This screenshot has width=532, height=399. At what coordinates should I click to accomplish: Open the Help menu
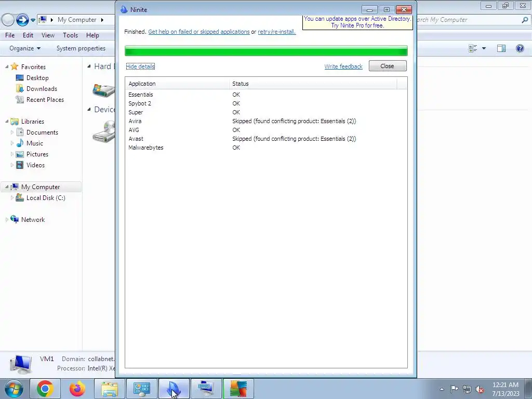coord(92,35)
